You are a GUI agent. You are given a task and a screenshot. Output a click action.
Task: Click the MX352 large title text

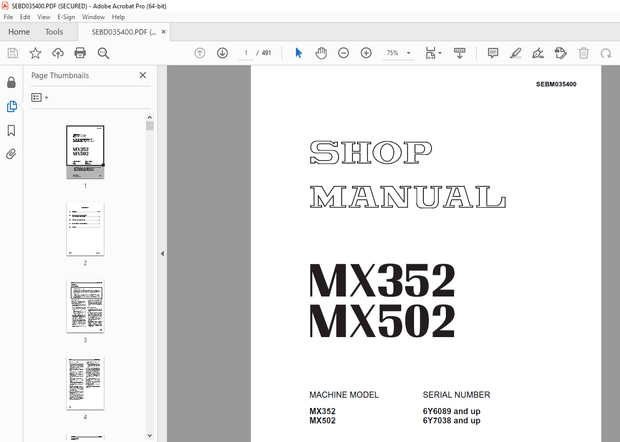pyautogui.click(x=382, y=280)
